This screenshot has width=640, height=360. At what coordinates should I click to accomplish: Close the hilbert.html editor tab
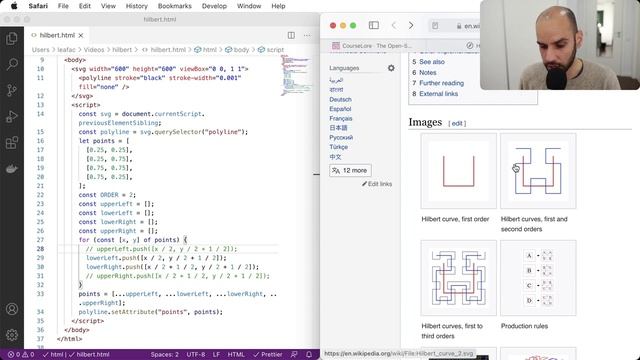click(81, 36)
